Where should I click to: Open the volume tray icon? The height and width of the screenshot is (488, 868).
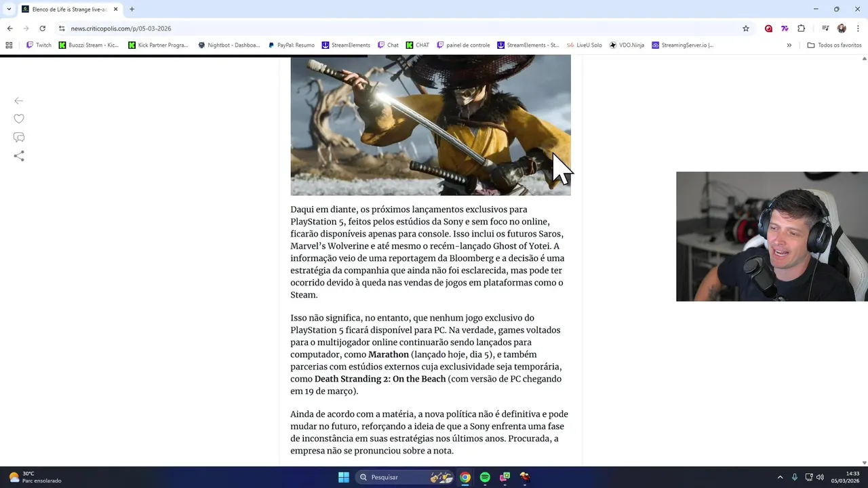[820, 477]
